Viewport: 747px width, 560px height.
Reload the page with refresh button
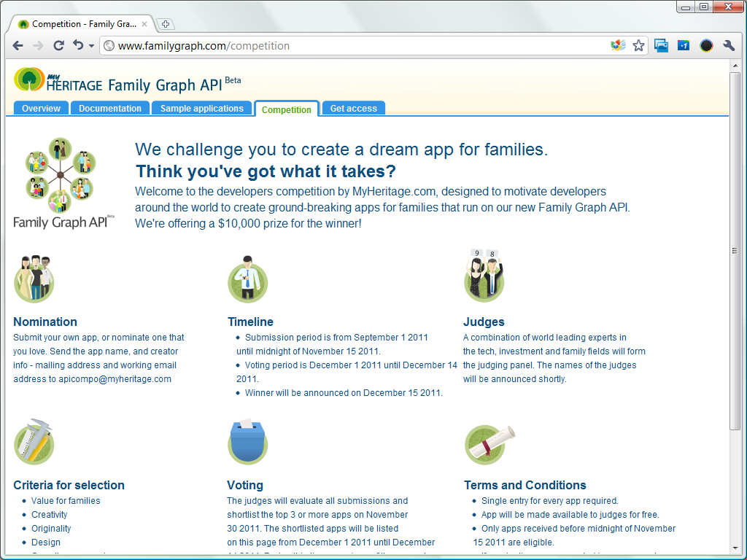click(x=58, y=45)
